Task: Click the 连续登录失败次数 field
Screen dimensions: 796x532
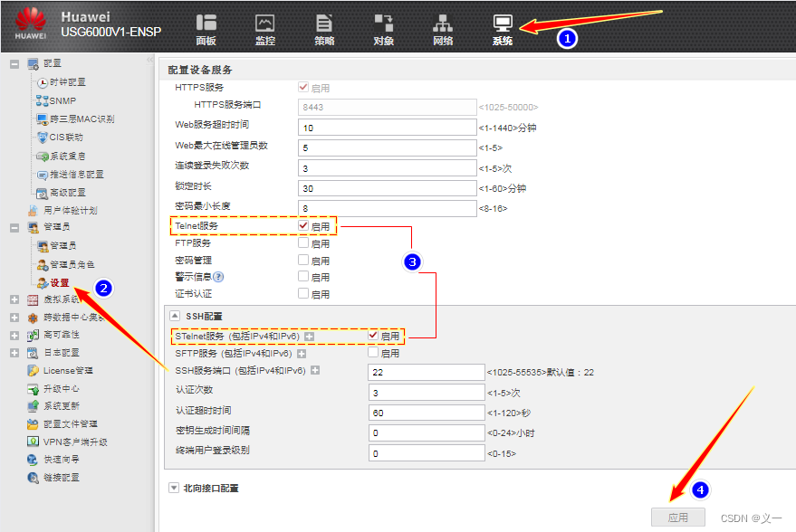Action: [388, 168]
